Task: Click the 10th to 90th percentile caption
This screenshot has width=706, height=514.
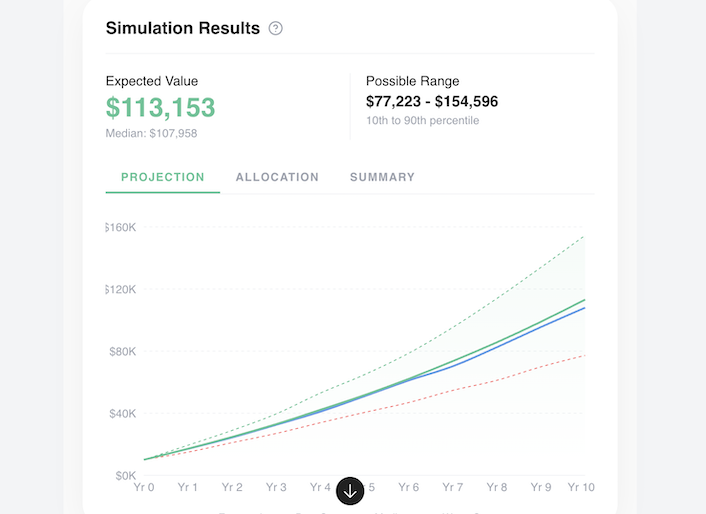Action: [x=422, y=120]
